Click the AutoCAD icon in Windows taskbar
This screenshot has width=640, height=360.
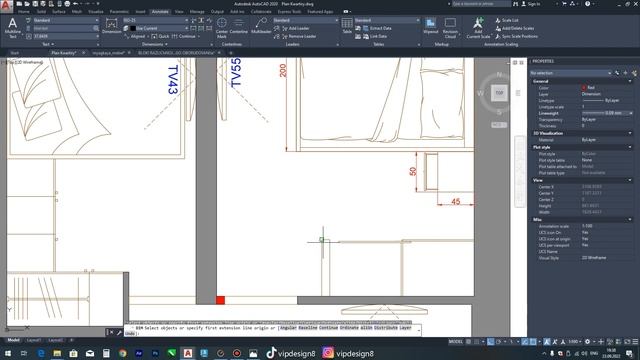[x=188, y=353]
